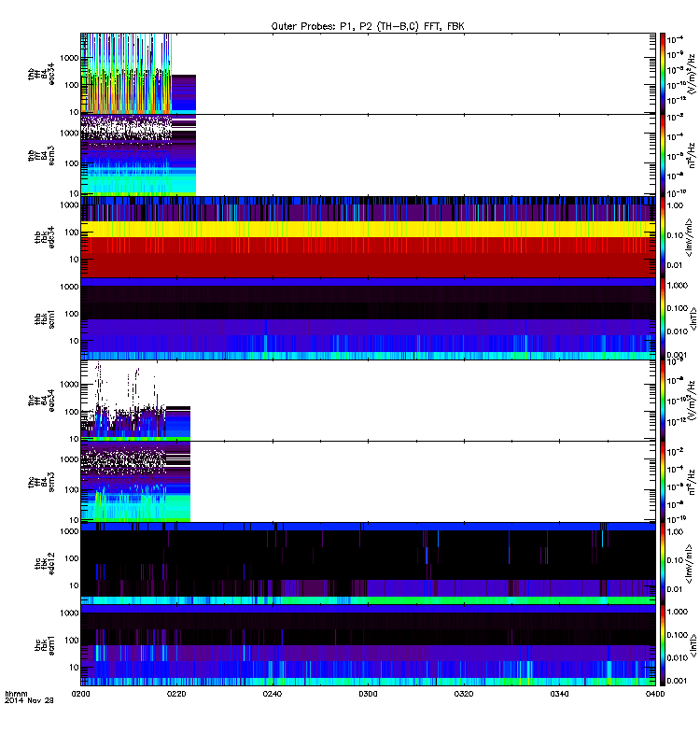Click the color bar beside thc fff eac34 panel

tap(663, 401)
